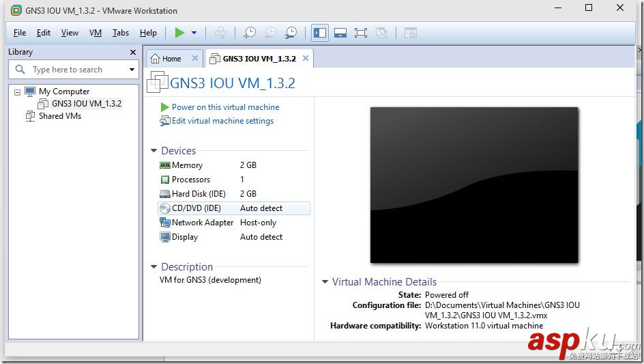
Task: Open the Tabs menu
Action: (x=121, y=33)
